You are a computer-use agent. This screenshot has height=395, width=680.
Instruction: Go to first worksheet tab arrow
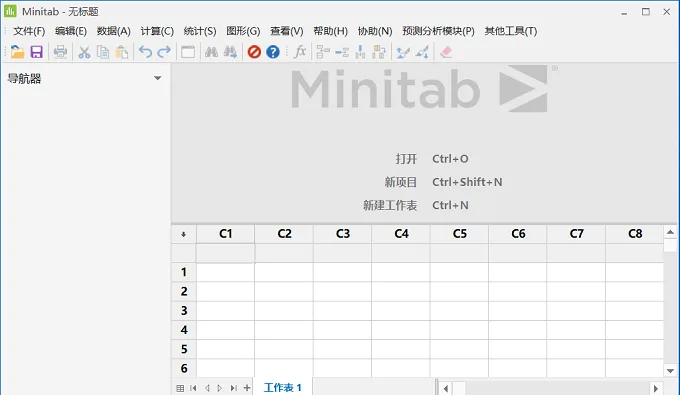tap(193, 388)
